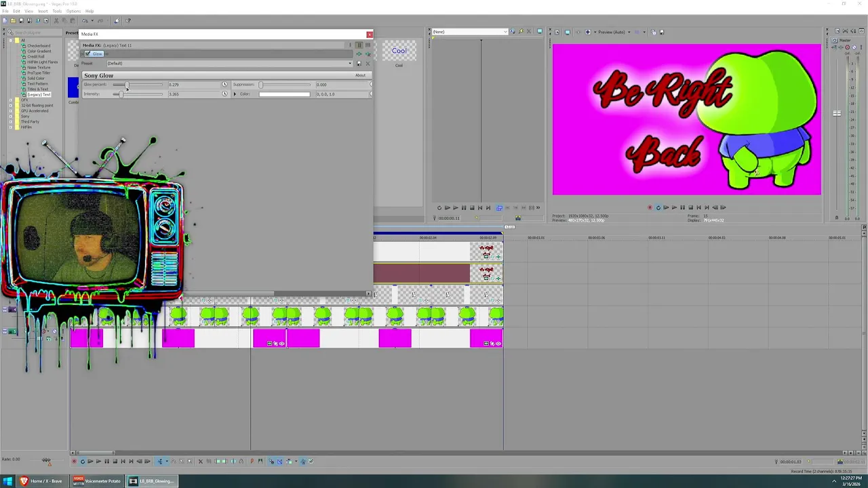Click the Glow percent value field
This screenshot has height=488, width=868.
(x=193, y=85)
